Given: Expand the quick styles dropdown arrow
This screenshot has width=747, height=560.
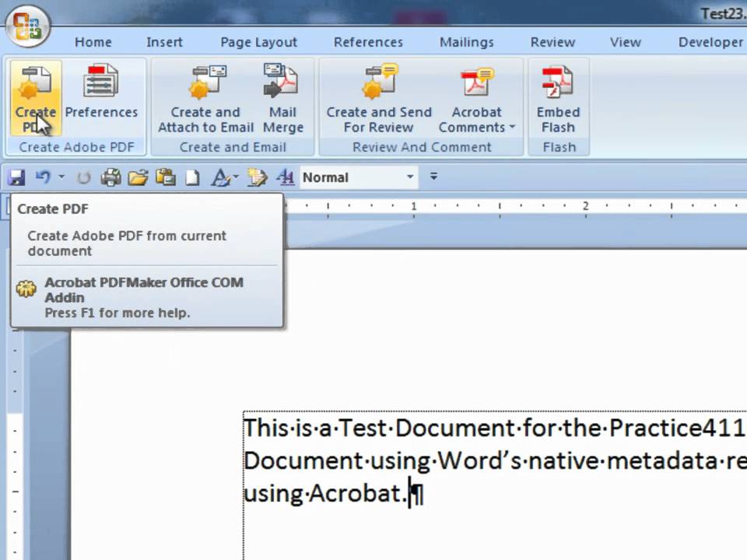Looking at the screenshot, I should click(x=236, y=177).
